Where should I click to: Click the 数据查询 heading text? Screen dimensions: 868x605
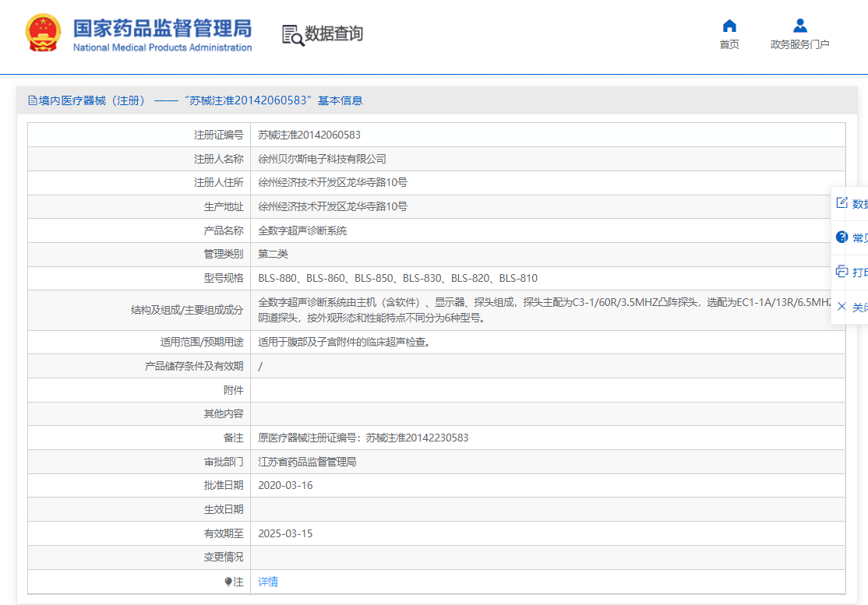coord(333,34)
